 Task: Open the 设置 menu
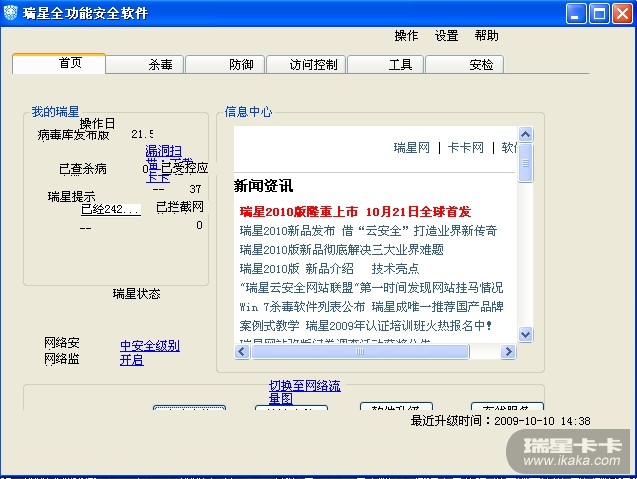446,36
